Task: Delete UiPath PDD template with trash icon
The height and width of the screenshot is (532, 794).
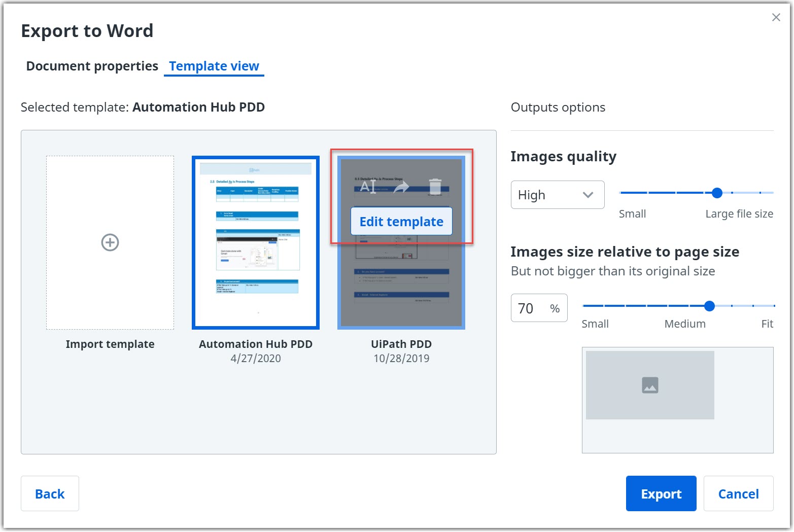Action: [435, 187]
